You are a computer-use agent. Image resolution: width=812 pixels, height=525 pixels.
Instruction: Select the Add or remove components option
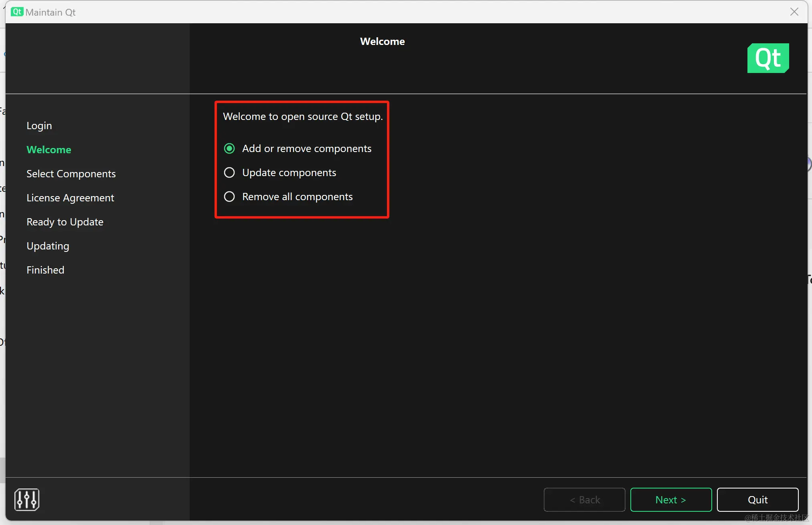(x=229, y=149)
